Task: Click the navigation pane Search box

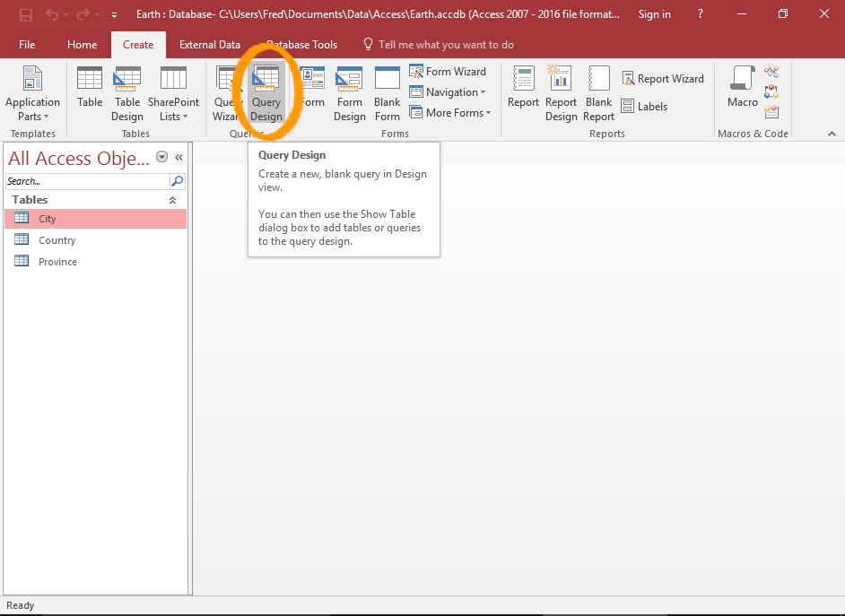Action: pyautogui.click(x=87, y=181)
